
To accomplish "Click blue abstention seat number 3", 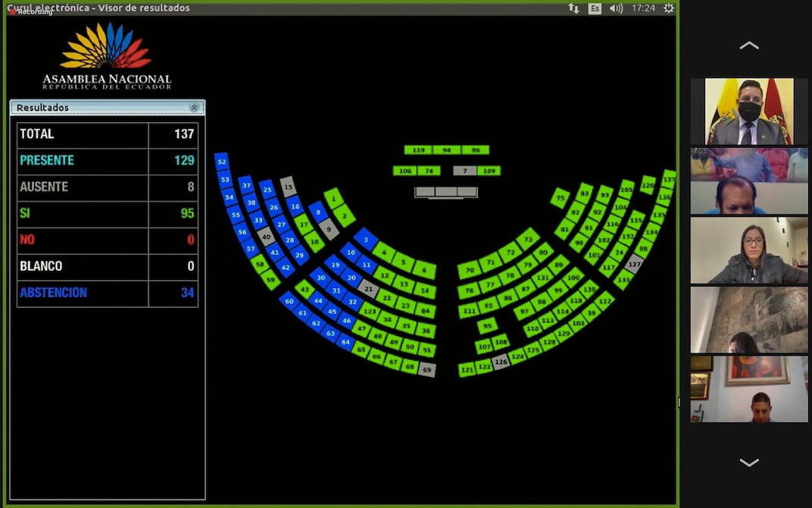I will pos(366,240).
